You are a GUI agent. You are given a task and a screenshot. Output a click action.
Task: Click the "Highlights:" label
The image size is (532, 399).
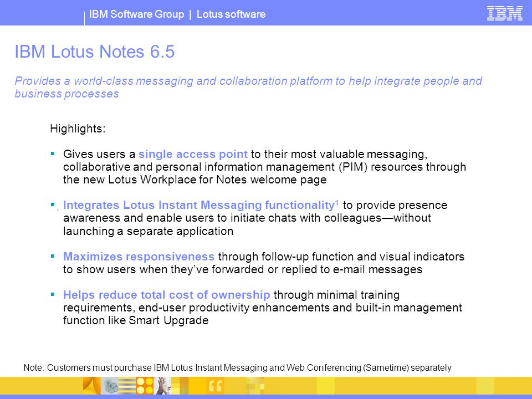78,129
